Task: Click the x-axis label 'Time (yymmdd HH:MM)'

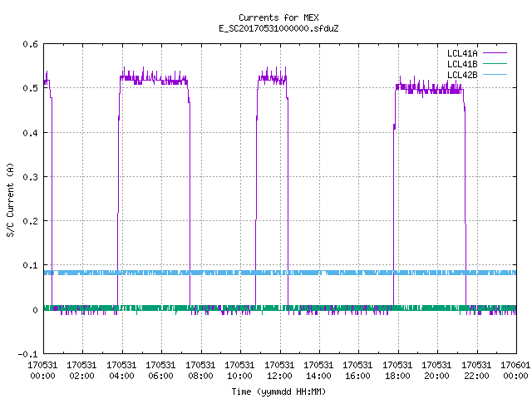Action: pos(278,392)
